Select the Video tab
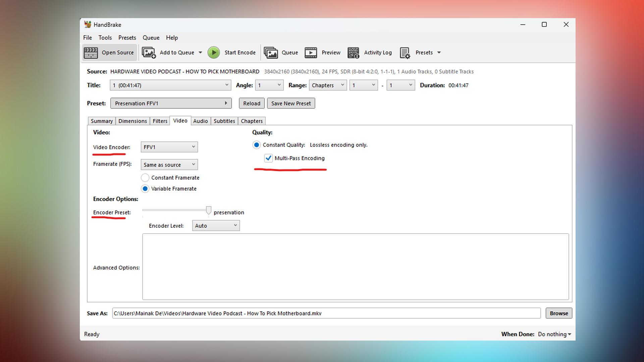The width and height of the screenshot is (644, 362). tap(180, 121)
